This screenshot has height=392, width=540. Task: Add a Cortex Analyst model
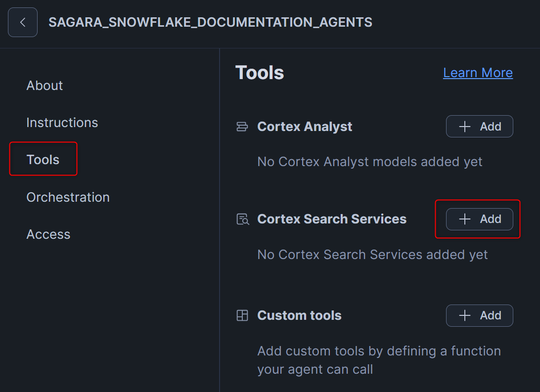(x=479, y=127)
